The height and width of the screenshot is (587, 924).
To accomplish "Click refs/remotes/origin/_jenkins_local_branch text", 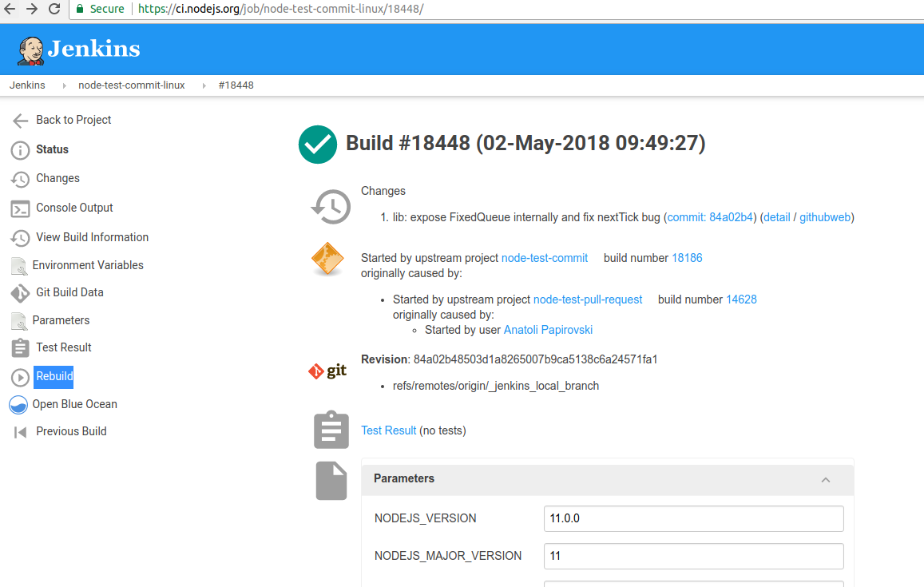I will tap(496, 386).
